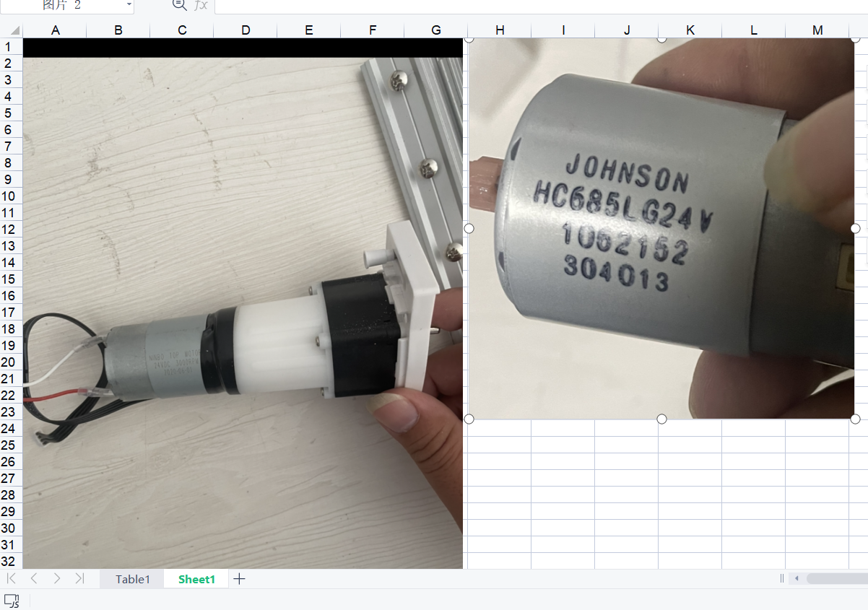Add a new sheet with plus icon

(x=240, y=579)
